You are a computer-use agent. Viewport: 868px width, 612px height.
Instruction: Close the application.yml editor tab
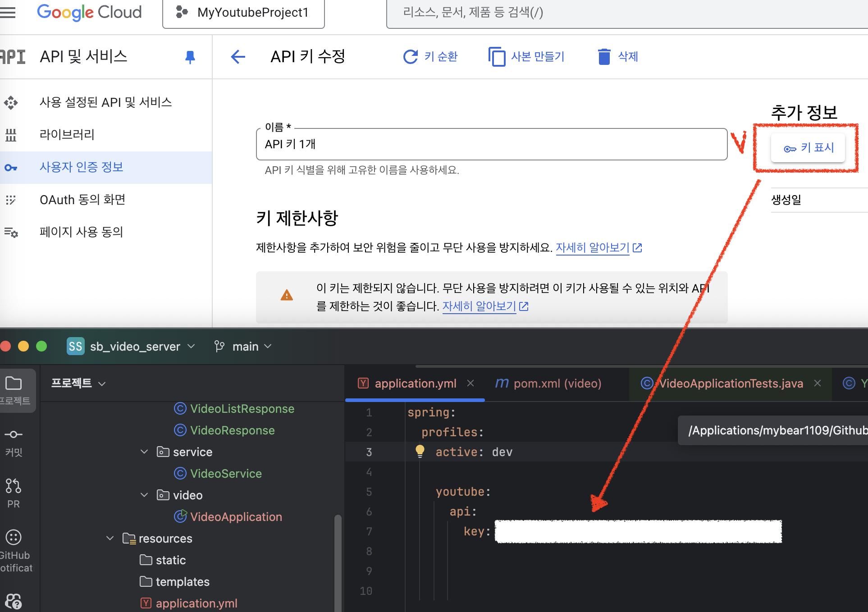tap(471, 383)
